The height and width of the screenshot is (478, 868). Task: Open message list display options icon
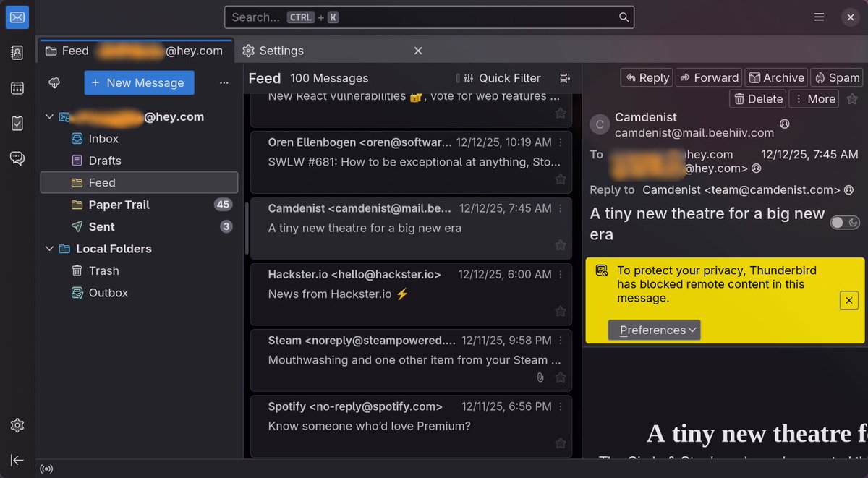565,78
